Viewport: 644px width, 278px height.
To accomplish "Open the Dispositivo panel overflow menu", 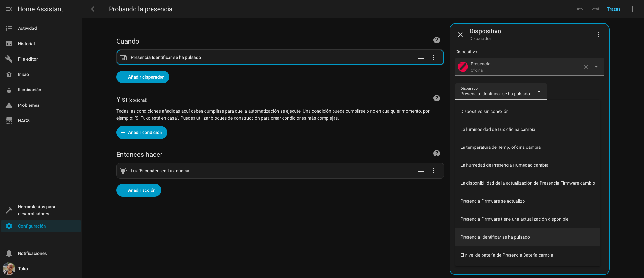I will (x=599, y=35).
